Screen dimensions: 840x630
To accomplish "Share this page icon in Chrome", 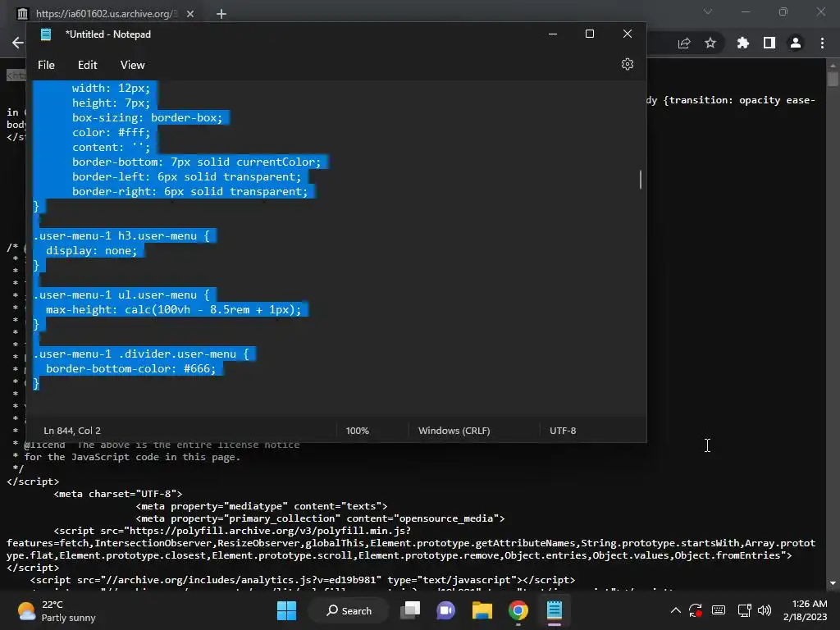I will pos(684,43).
